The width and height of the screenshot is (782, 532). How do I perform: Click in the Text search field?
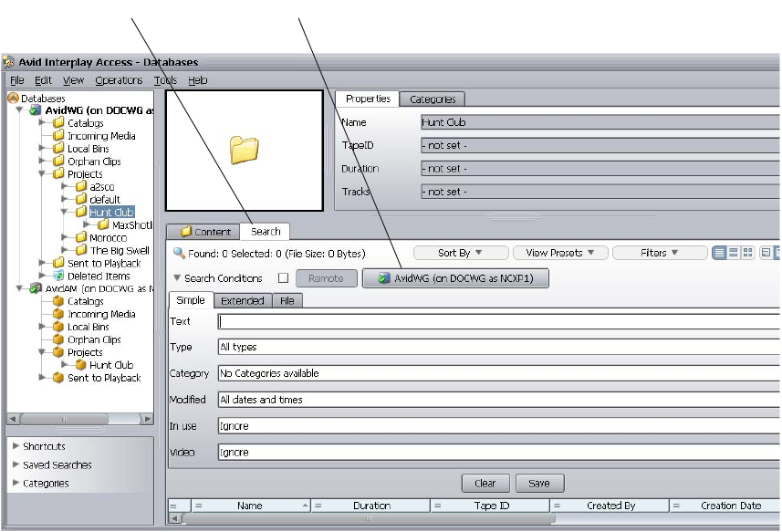[x=499, y=321]
